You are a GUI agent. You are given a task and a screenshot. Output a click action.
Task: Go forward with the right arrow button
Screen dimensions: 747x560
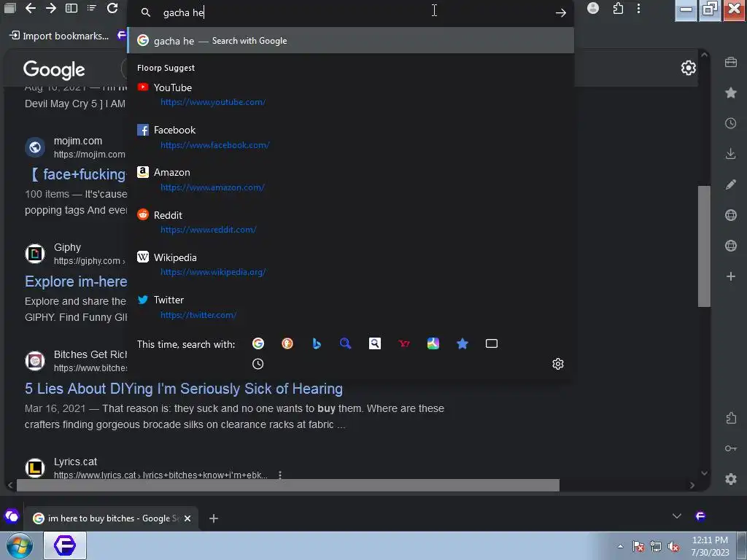[51, 8]
